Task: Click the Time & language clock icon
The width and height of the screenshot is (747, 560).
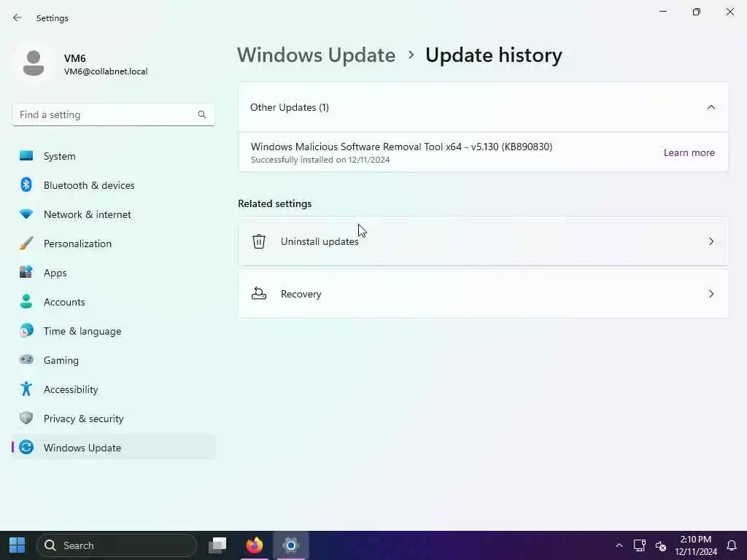Action: click(26, 330)
